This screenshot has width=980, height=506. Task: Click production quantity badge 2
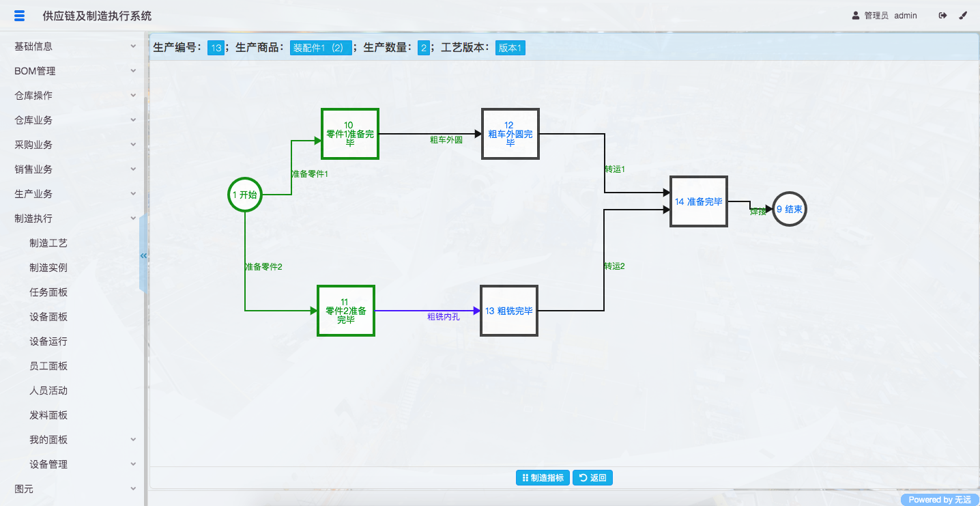[x=424, y=48]
